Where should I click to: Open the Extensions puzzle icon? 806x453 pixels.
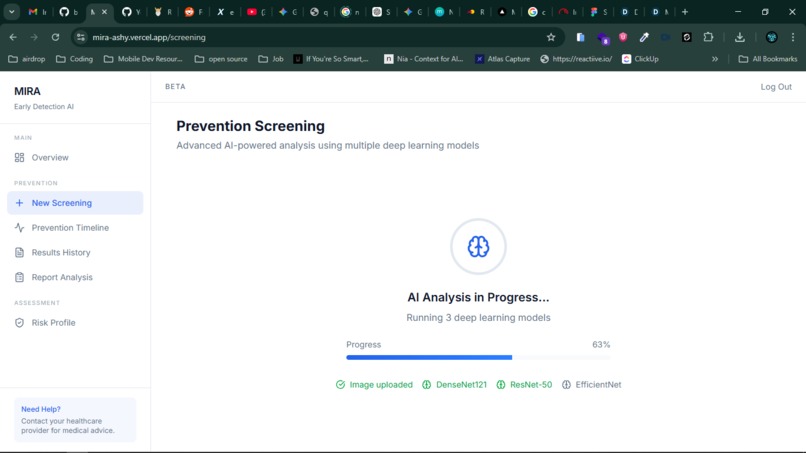point(708,37)
